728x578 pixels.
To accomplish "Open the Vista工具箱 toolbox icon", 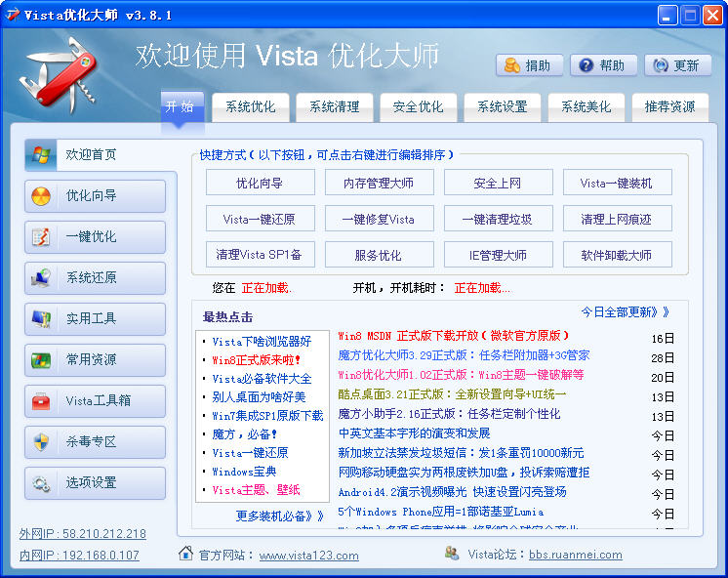I will (x=41, y=401).
